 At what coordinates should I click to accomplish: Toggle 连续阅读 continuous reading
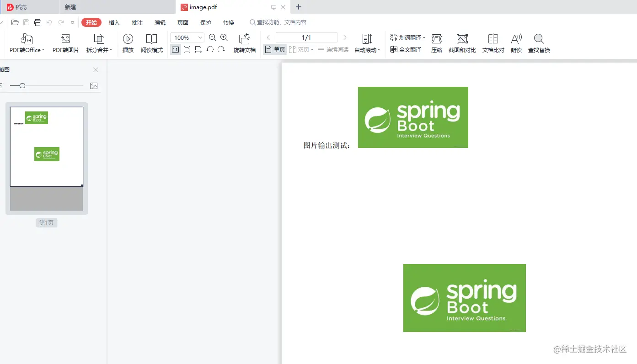coord(333,49)
